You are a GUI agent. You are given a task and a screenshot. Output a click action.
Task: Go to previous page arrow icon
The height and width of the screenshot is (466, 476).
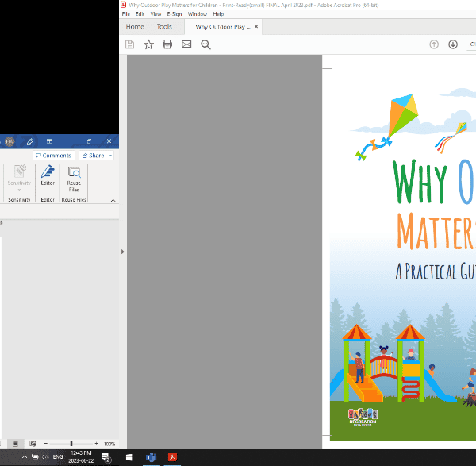coord(434,44)
